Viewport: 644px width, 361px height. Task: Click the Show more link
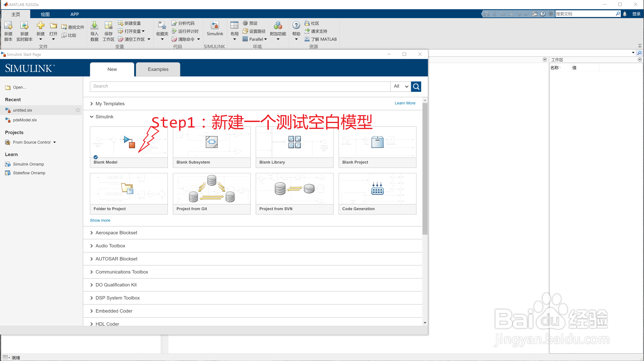tap(100, 220)
